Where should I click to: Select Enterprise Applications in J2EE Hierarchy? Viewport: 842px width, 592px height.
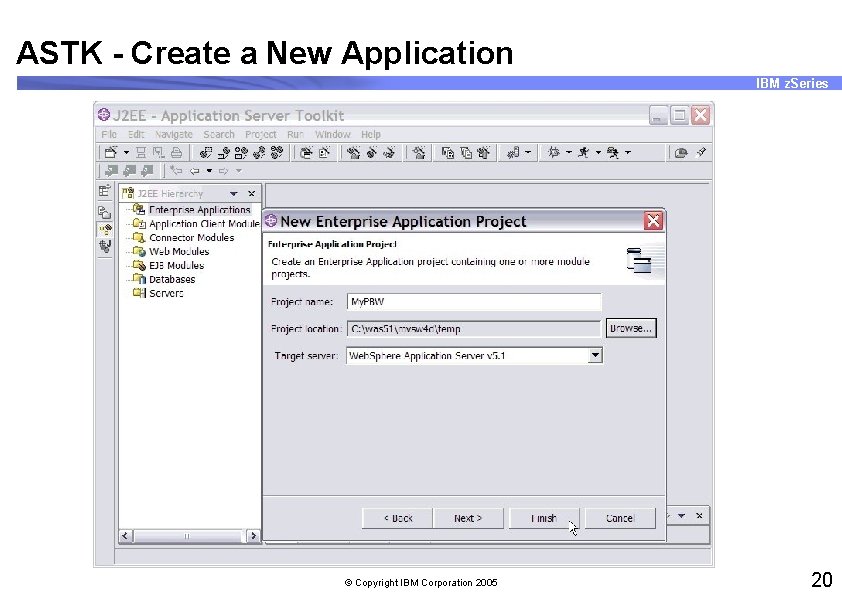point(199,210)
